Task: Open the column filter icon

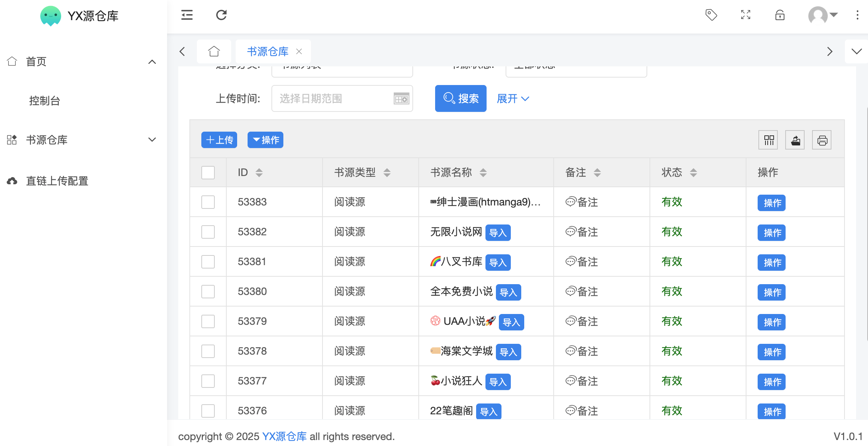Action: tap(768, 140)
